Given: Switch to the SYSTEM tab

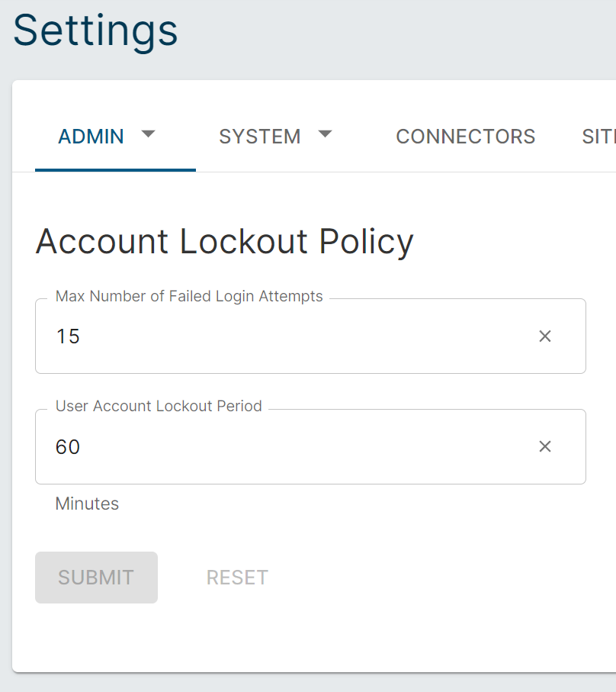Looking at the screenshot, I should coord(260,137).
